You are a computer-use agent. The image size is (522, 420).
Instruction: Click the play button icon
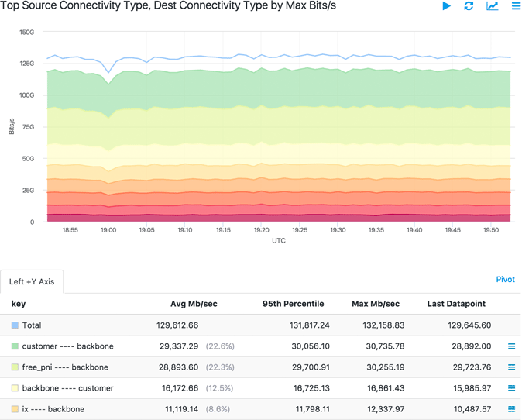[446, 6]
